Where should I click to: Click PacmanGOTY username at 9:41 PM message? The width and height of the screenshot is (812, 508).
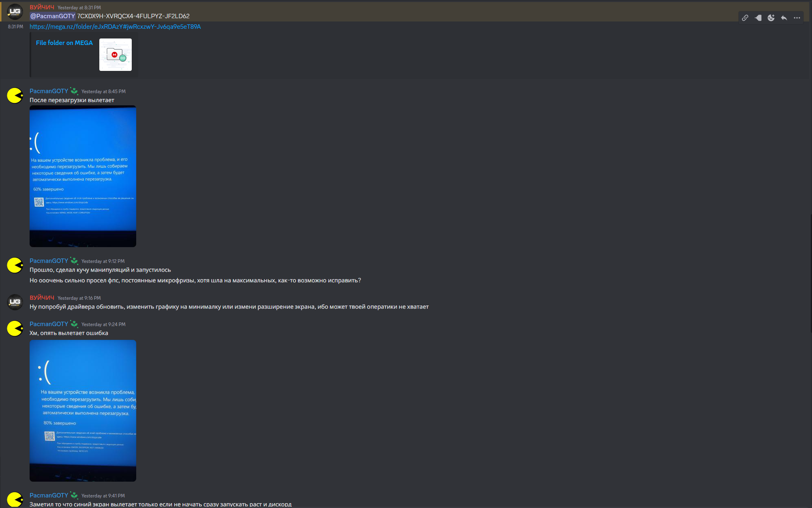pos(49,495)
